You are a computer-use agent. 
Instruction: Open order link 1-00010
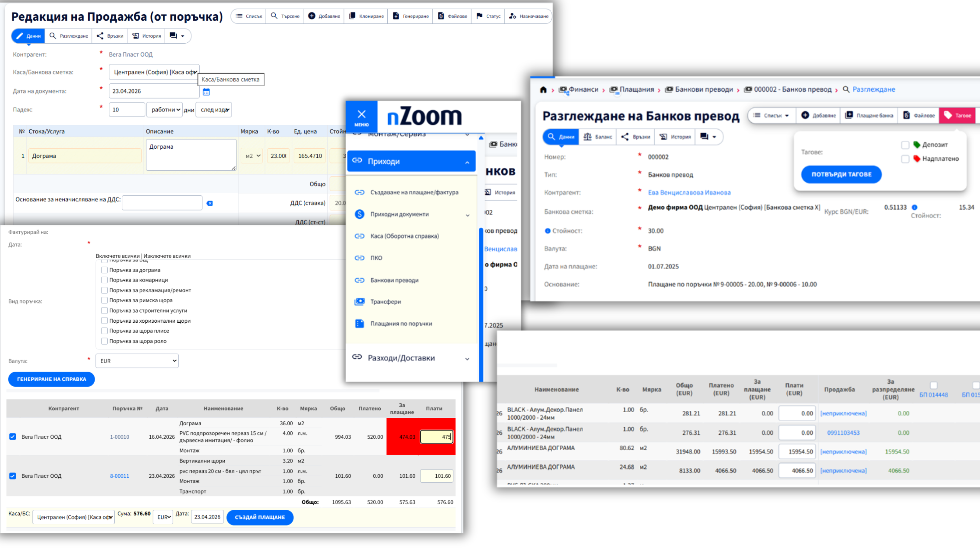click(x=119, y=437)
